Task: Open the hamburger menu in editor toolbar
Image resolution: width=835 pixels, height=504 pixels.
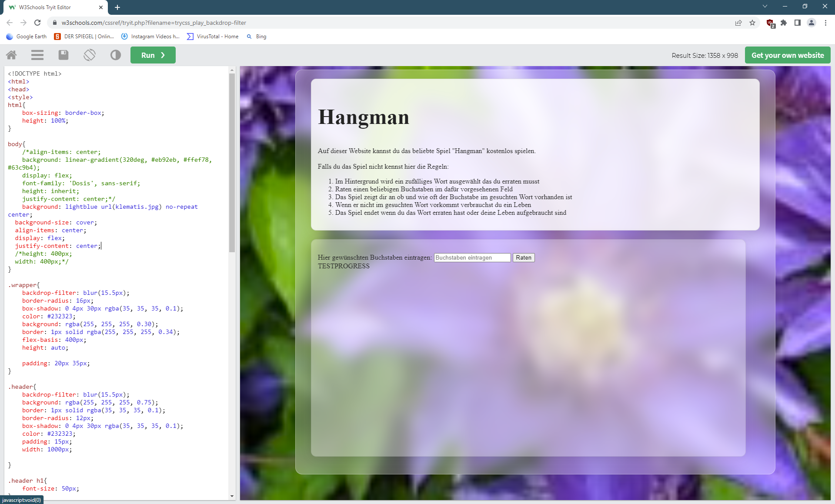Action: coord(37,55)
